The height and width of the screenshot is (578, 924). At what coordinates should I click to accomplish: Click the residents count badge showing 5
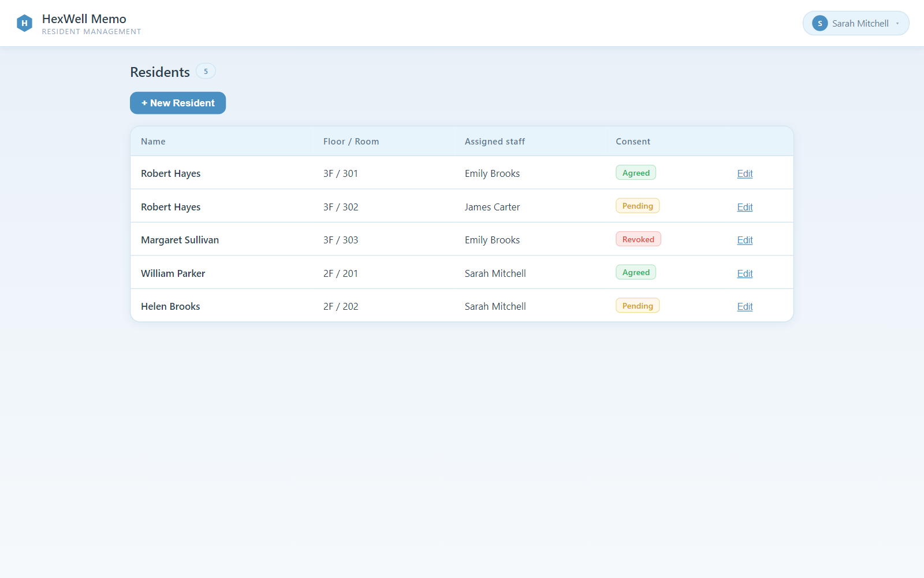(206, 71)
